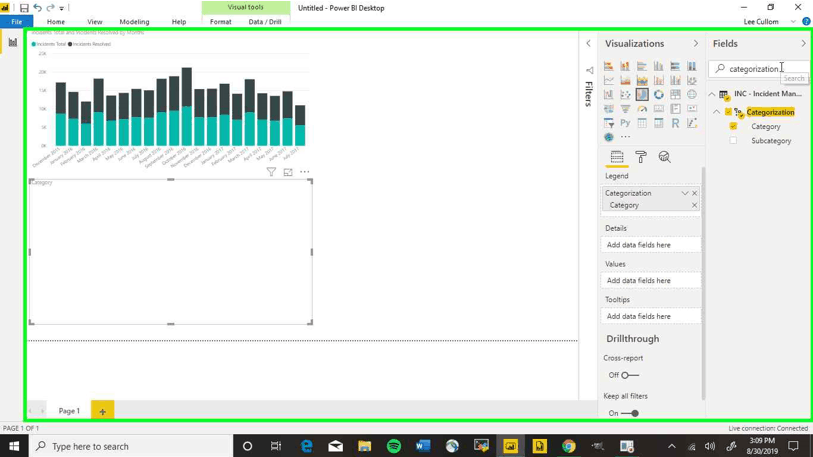Open the Lee Cullom account dropdown
Viewport: 813px width, 457px height.
(x=793, y=22)
